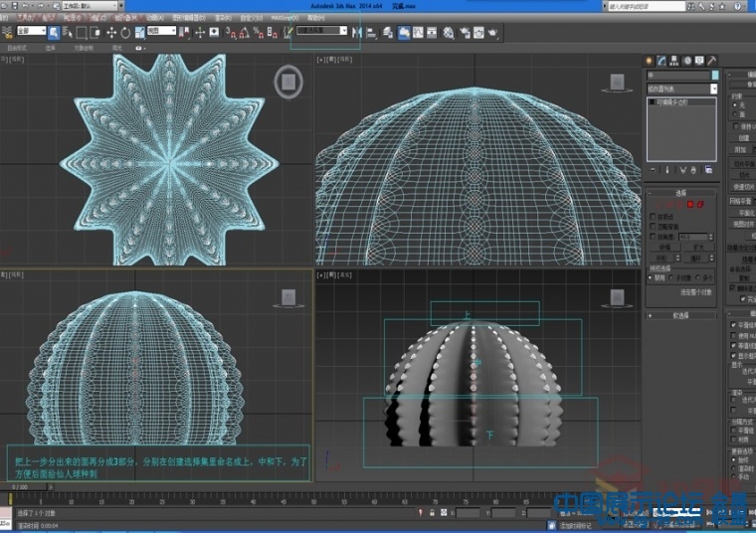The height and width of the screenshot is (533, 756).
Task: Open the Material Editor
Action: pos(449,33)
